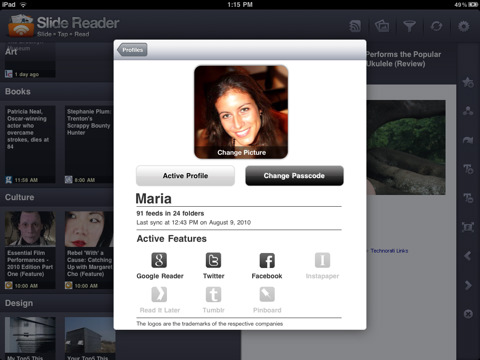Click the Active Profile button
The image size is (480, 360).
click(x=185, y=176)
